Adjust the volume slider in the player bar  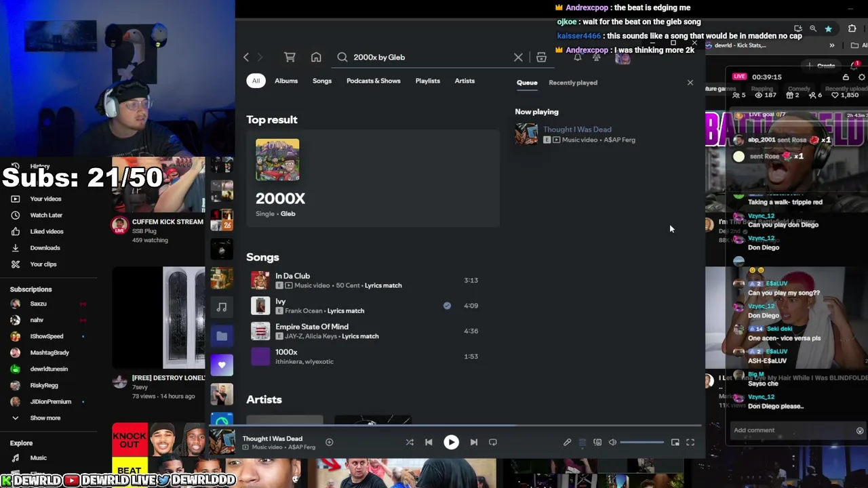642,443
